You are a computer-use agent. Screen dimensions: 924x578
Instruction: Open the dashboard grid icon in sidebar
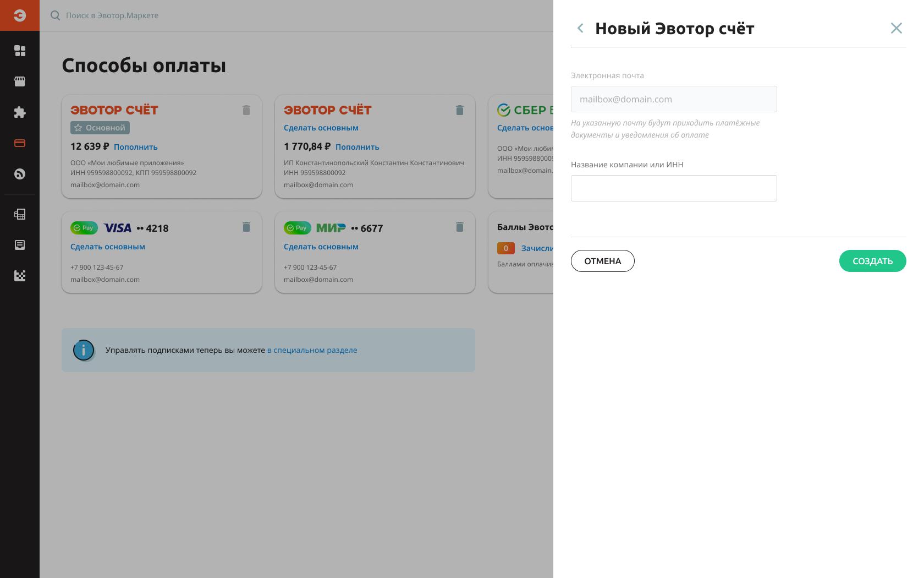point(20,51)
